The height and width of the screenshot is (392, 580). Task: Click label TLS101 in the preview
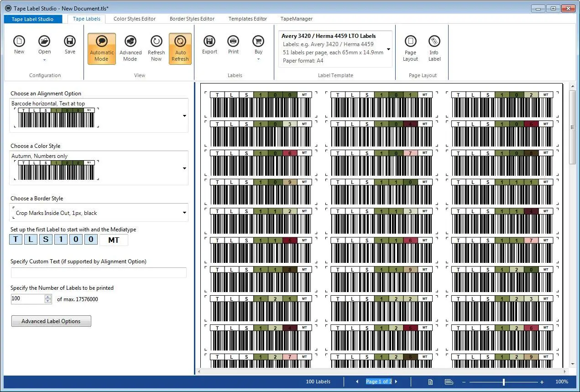pos(381,104)
